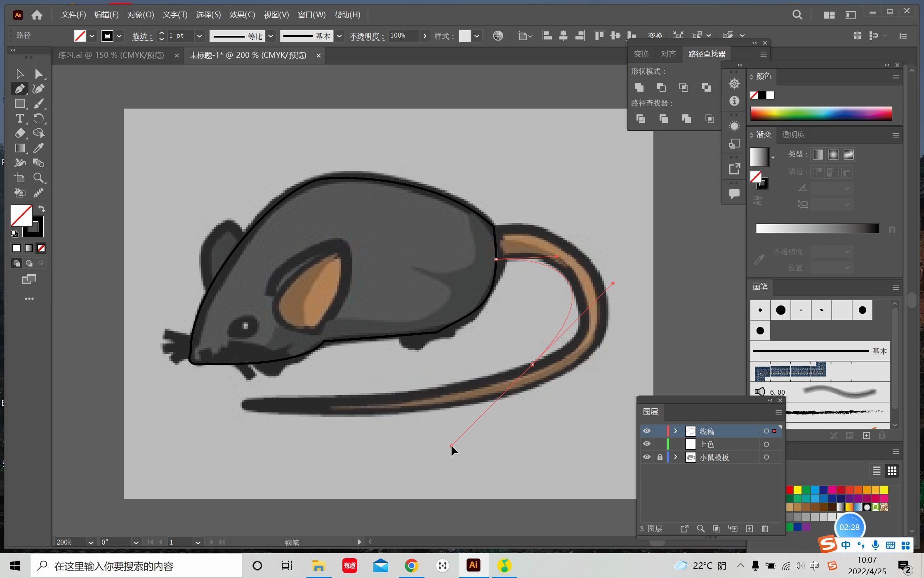
Task: Select the Rectangle tool
Action: pyautogui.click(x=19, y=104)
